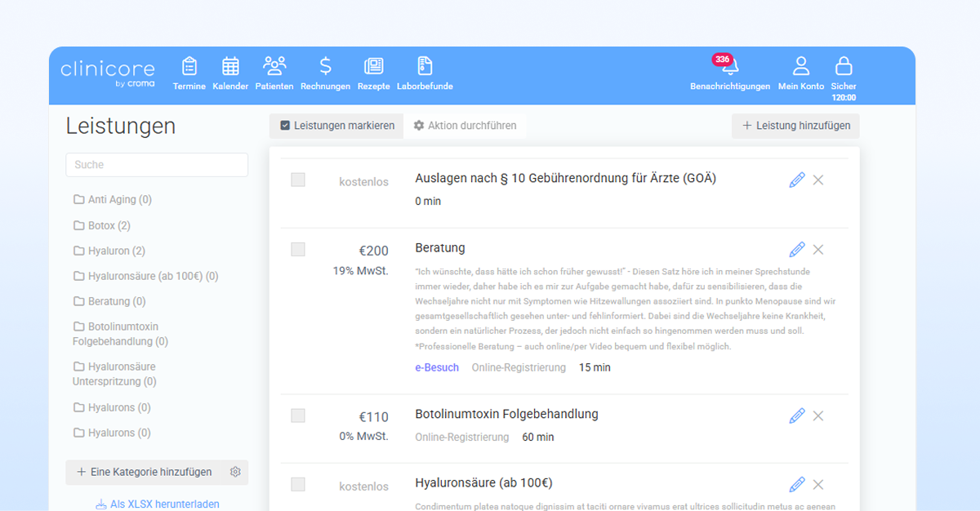The image size is (980, 511).
Task: Select Botox (2) category
Action: click(102, 225)
